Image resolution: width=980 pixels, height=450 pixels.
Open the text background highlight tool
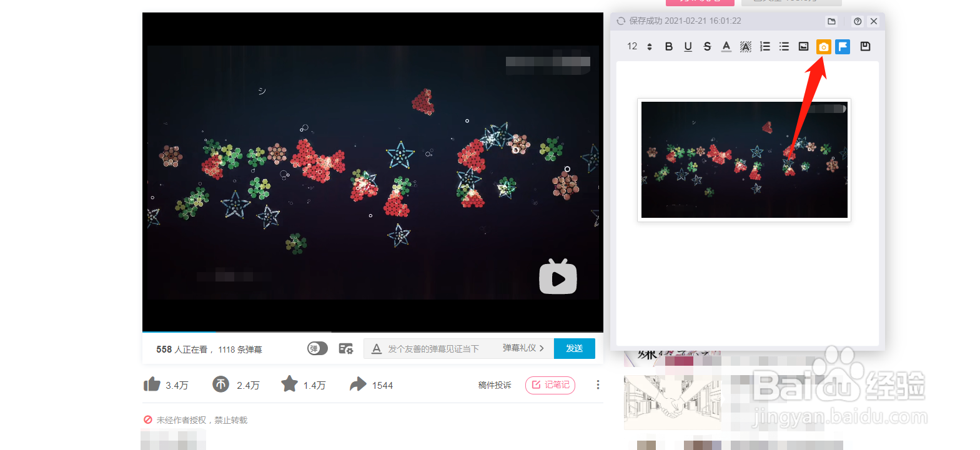[x=746, y=47]
